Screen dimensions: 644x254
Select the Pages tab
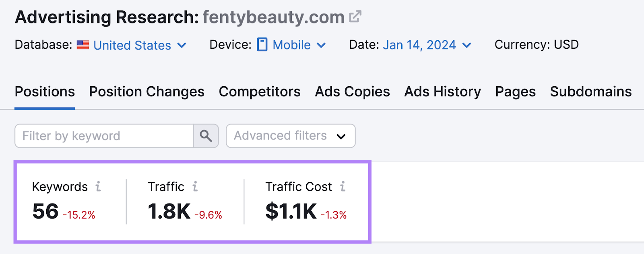pyautogui.click(x=515, y=92)
